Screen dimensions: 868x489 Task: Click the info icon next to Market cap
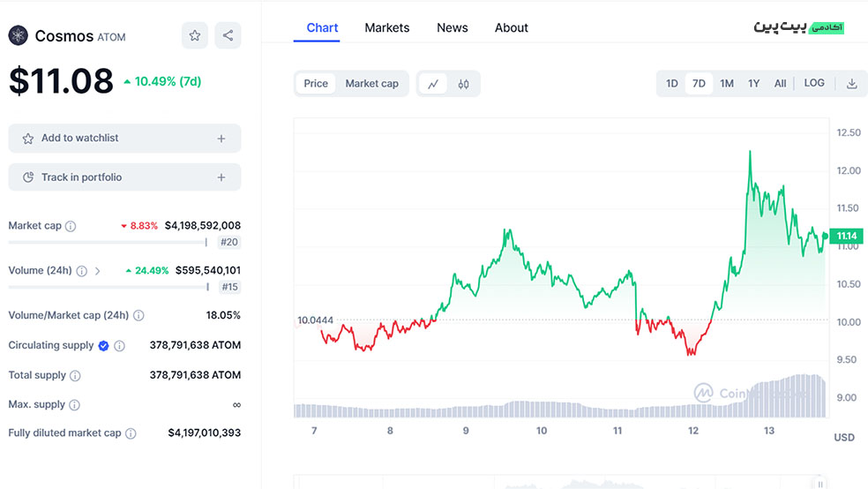point(71,226)
